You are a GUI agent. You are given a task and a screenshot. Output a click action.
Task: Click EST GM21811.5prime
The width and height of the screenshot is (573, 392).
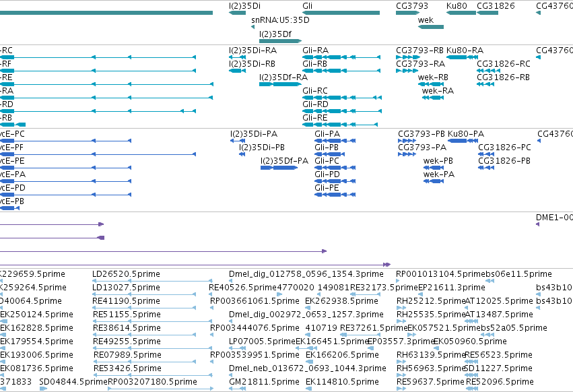264,382
